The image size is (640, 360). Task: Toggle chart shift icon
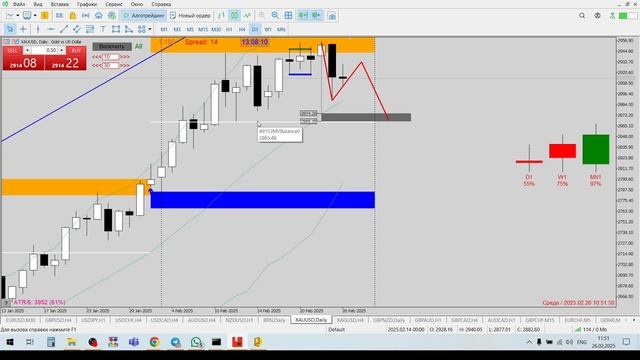pos(316,16)
